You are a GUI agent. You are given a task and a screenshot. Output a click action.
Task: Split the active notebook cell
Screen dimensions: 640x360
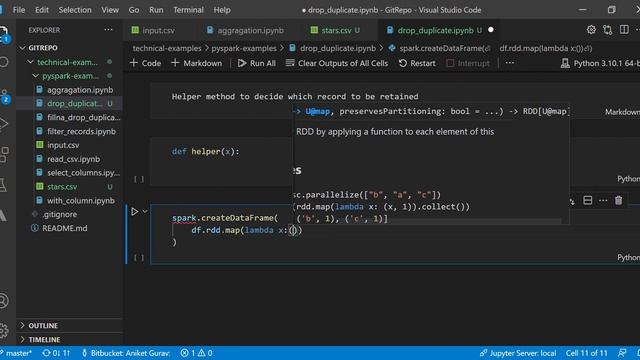587,200
